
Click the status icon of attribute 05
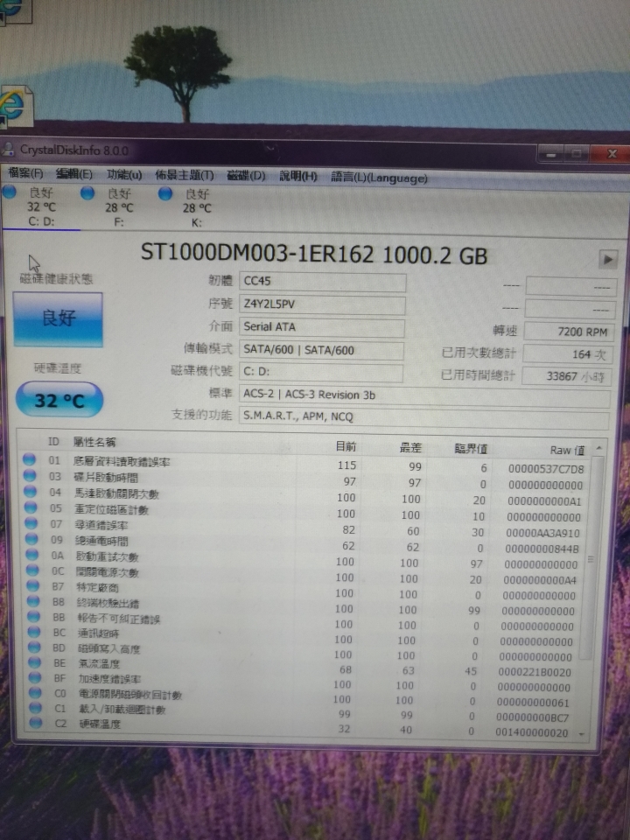coord(31,507)
